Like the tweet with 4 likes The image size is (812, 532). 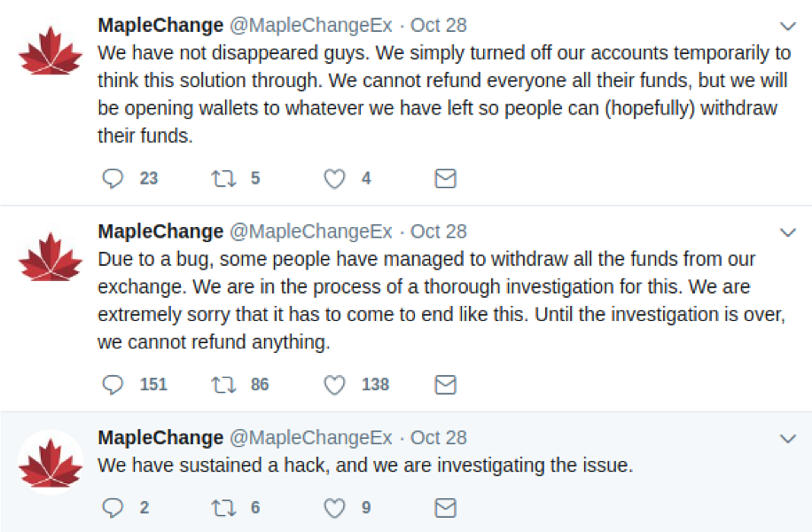pyautogui.click(x=334, y=179)
